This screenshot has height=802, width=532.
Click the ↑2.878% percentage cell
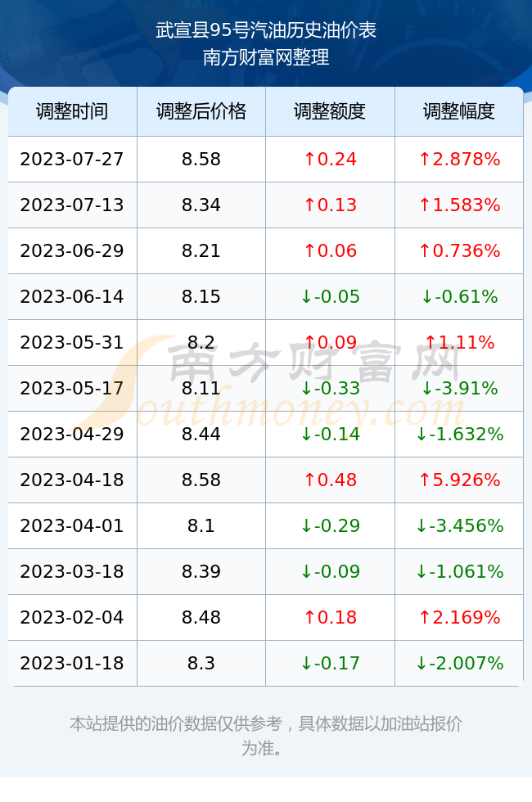click(459, 159)
